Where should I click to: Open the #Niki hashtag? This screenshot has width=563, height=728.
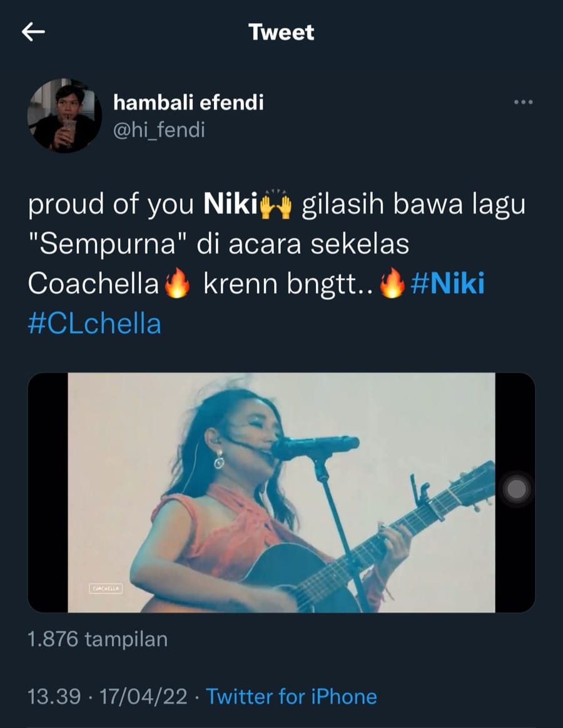[x=448, y=285]
